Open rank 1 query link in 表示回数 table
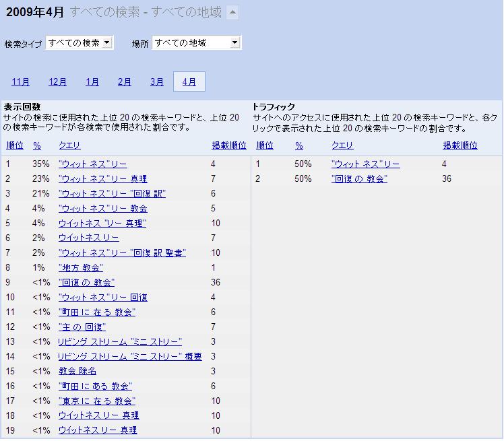 93,164
